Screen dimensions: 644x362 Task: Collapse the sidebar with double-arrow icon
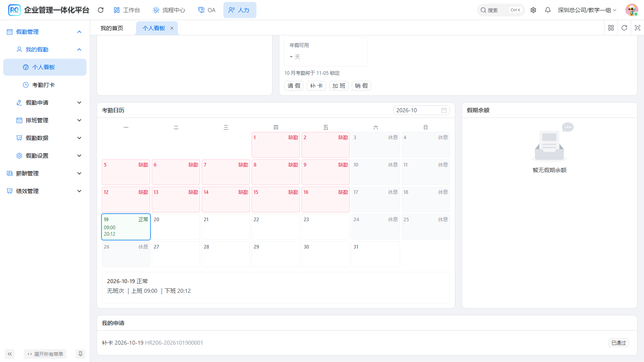click(x=10, y=354)
